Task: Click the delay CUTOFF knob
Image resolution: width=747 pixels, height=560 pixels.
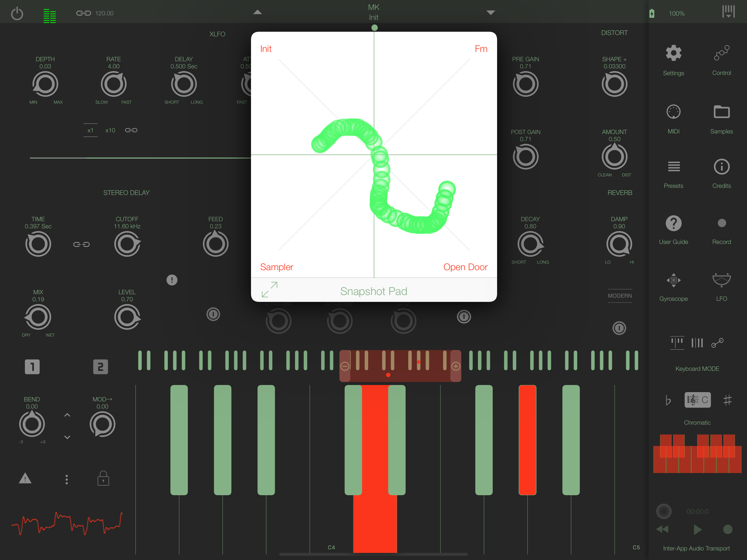Action: [x=127, y=244]
